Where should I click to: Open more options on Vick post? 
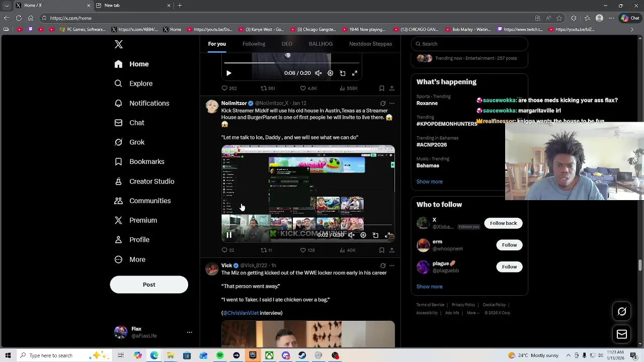click(x=392, y=265)
